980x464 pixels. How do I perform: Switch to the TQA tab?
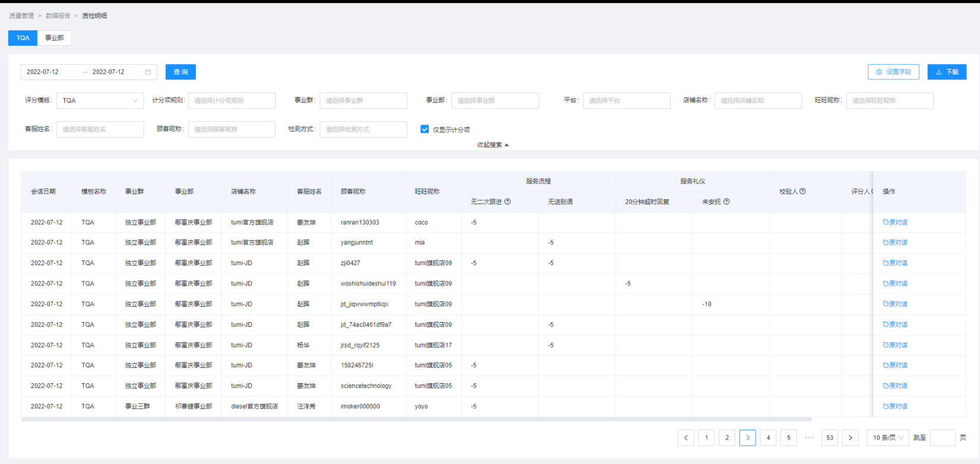pyautogui.click(x=23, y=38)
